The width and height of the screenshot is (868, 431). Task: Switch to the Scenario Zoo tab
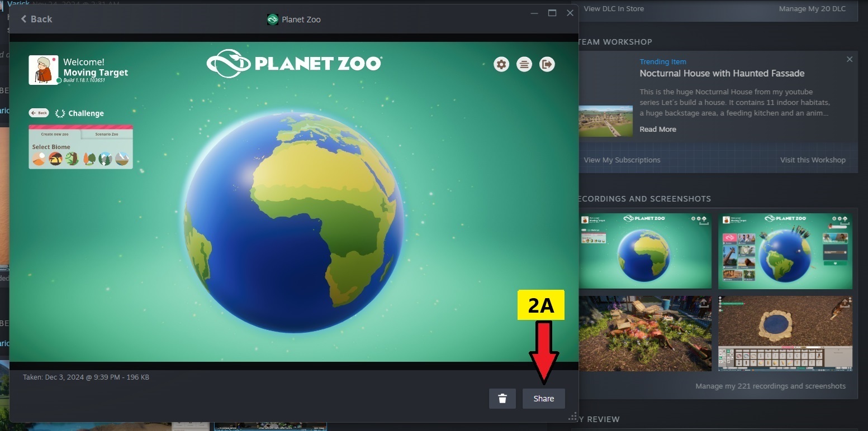click(107, 135)
